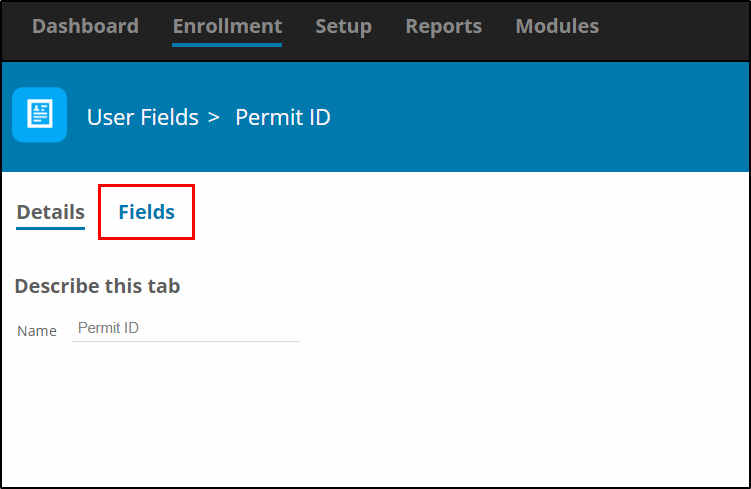Click the Name field label
This screenshot has height=489, width=751.
[37, 331]
